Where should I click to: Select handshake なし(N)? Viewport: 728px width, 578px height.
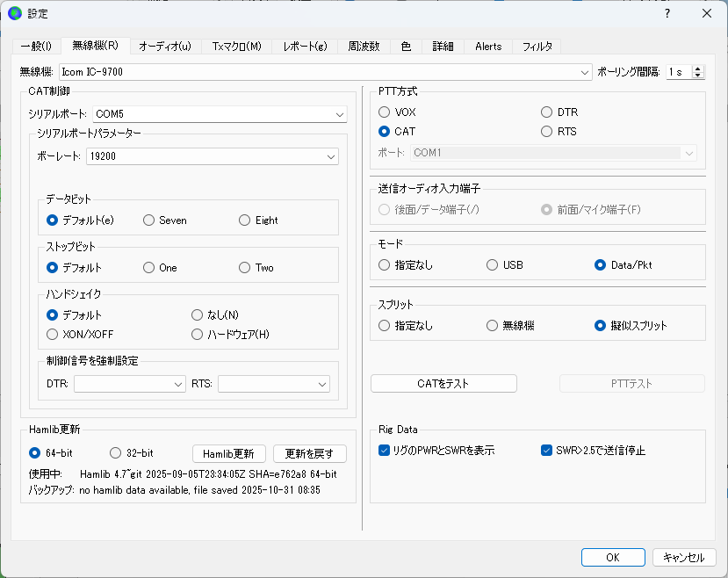pyautogui.click(x=215, y=314)
